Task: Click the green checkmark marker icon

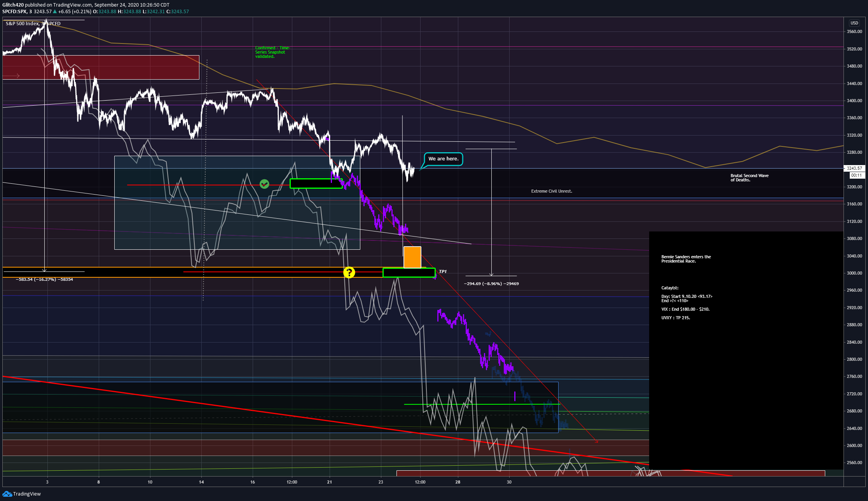Action: pos(264,184)
